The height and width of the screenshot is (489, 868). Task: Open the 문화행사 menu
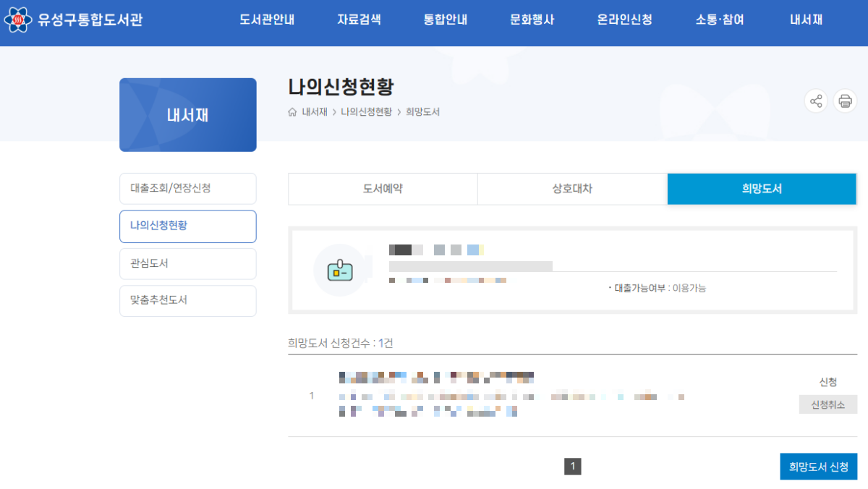[x=532, y=20]
